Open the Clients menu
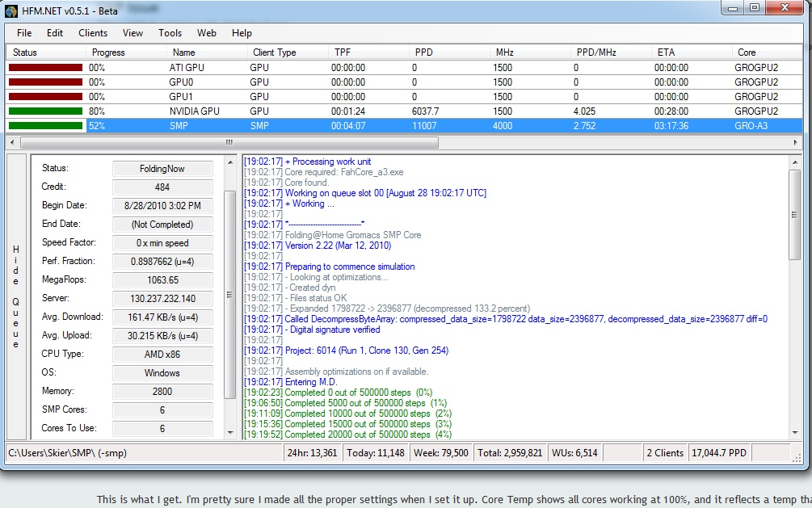The height and width of the screenshot is (508, 812). (x=93, y=33)
